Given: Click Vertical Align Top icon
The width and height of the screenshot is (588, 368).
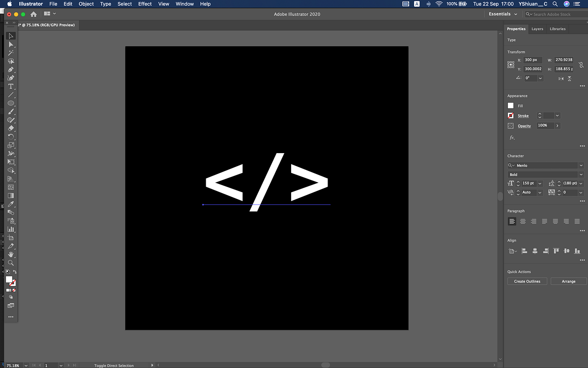Looking at the screenshot, I should click(x=556, y=251).
